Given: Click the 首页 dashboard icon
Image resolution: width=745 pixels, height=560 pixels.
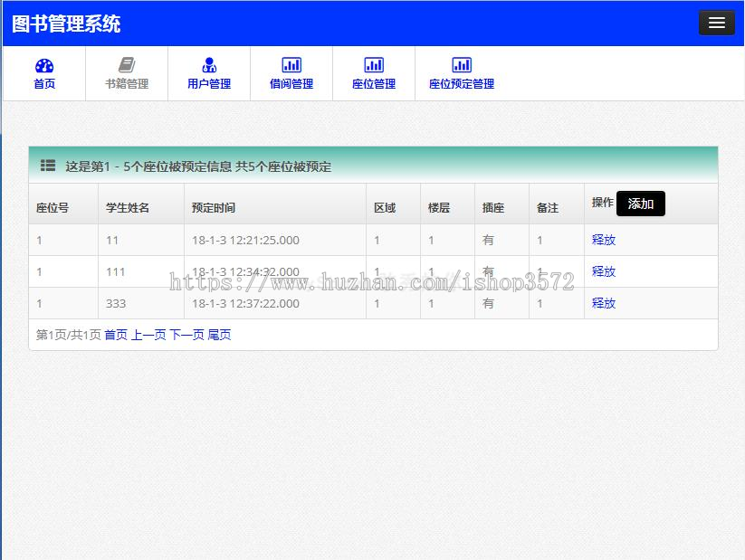Looking at the screenshot, I should (x=44, y=65).
